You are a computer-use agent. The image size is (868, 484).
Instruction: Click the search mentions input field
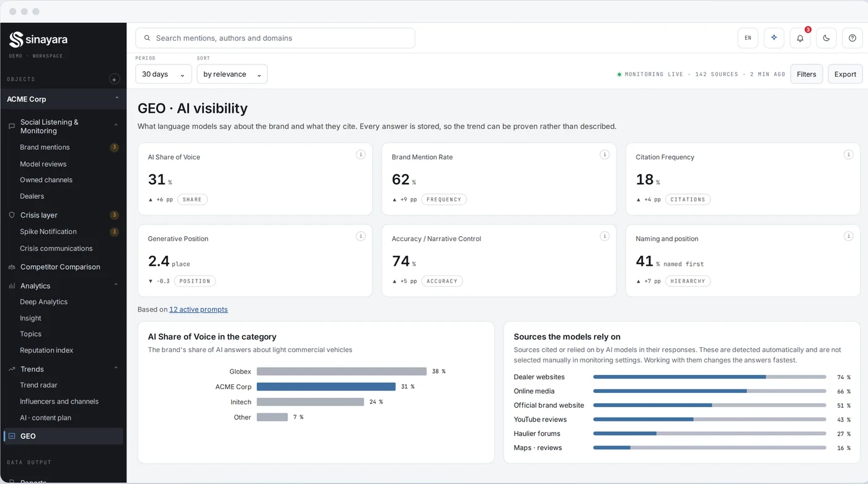[x=275, y=38]
